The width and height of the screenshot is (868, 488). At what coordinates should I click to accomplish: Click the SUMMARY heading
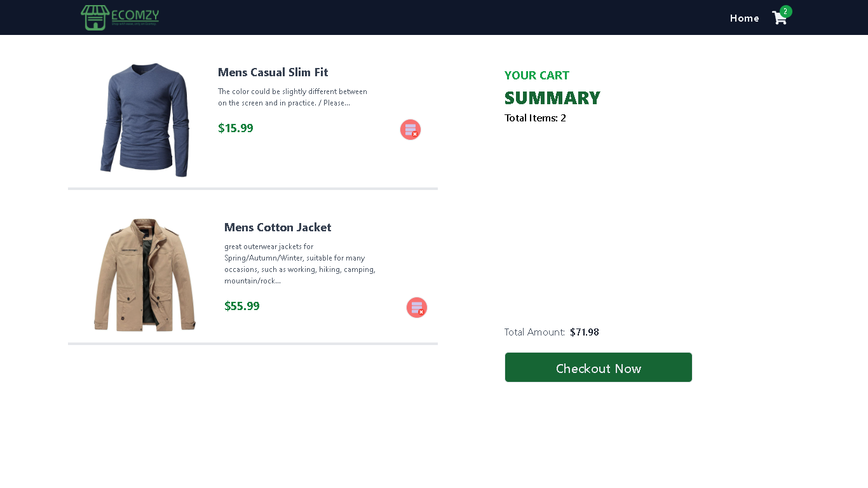click(x=552, y=98)
